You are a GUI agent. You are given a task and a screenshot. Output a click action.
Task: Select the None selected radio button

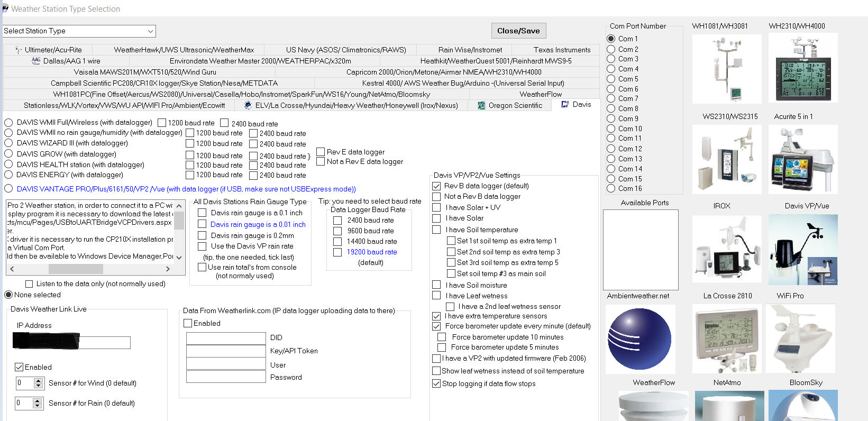(x=8, y=295)
